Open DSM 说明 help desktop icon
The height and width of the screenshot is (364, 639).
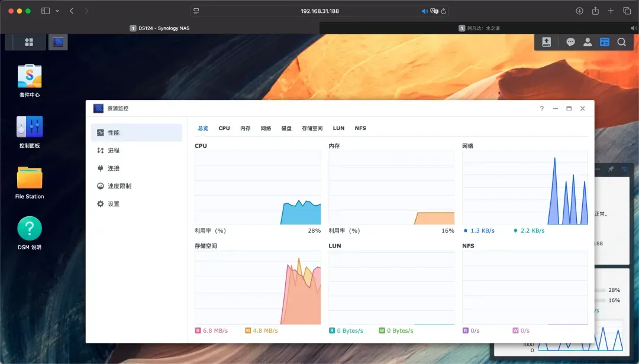click(30, 233)
